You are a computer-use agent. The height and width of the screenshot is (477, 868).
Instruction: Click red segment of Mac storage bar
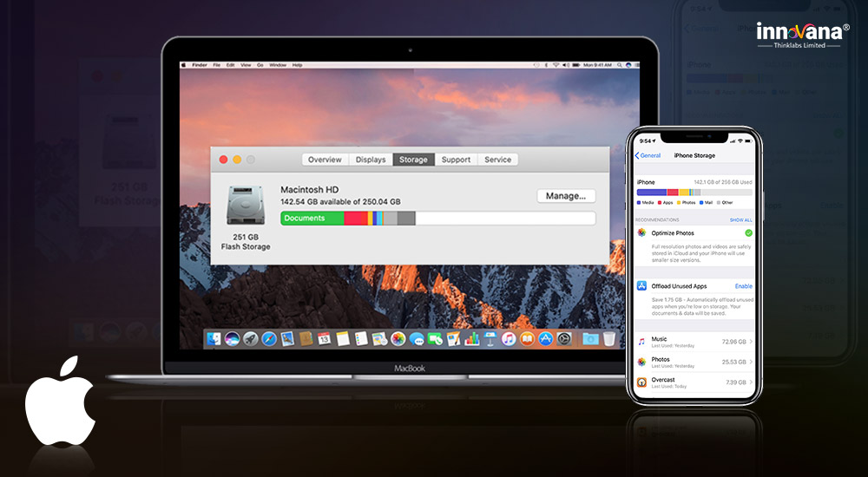point(355,218)
